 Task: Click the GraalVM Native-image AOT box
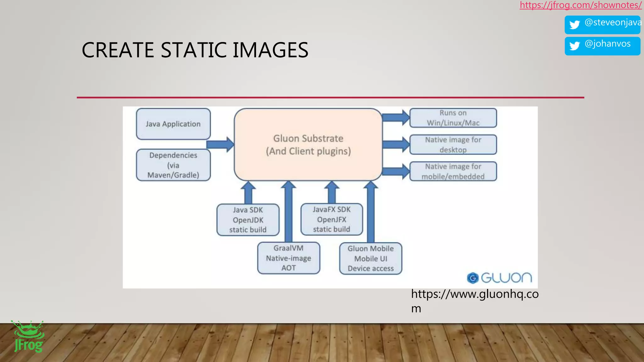(x=288, y=258)
